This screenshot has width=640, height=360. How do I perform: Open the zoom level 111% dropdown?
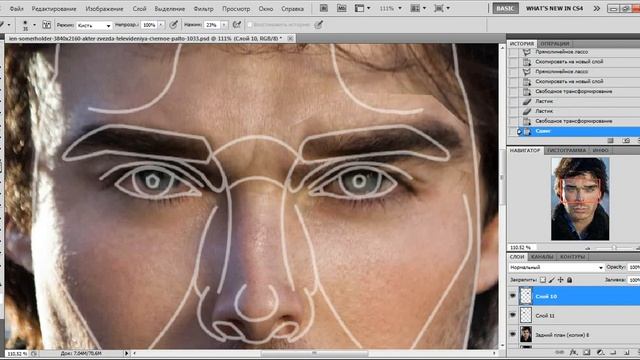coord(391,8)
